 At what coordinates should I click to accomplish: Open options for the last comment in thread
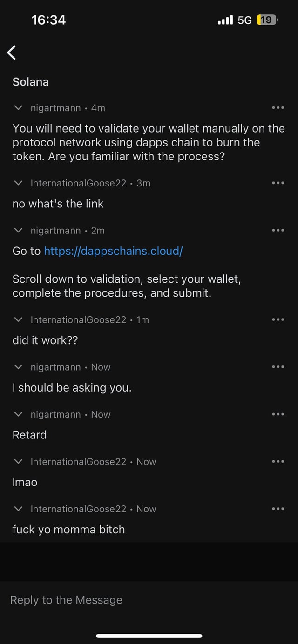tap(278, 509)
